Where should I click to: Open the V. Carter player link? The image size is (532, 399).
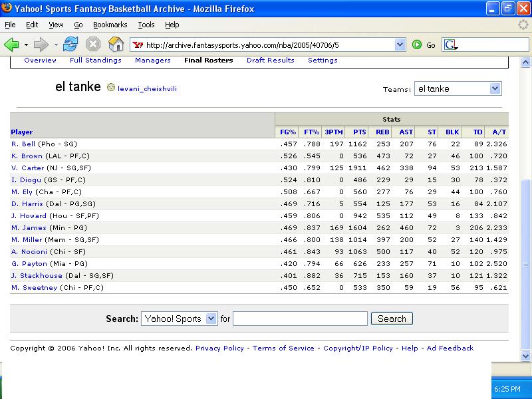27,168
